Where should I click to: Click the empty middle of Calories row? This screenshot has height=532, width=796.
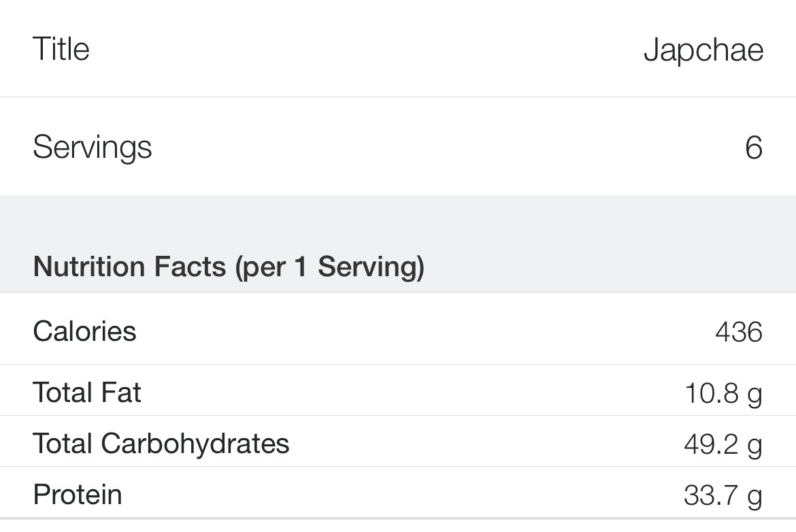(x=422, y=331)
